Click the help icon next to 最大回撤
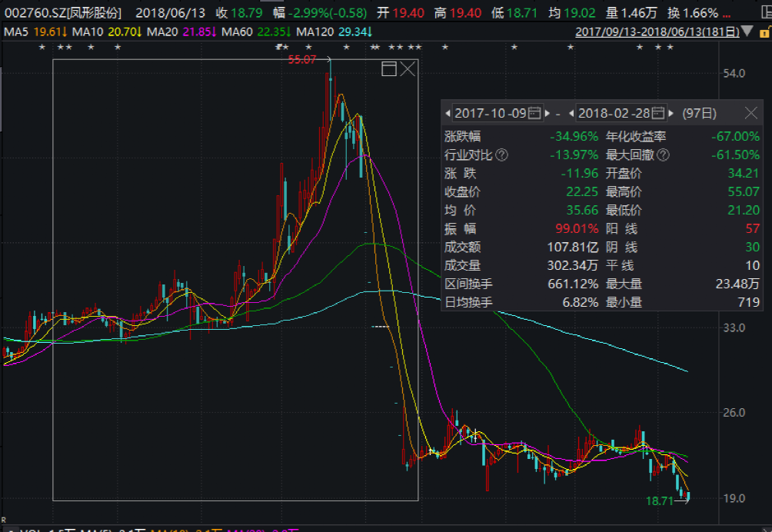 point(662,155)
